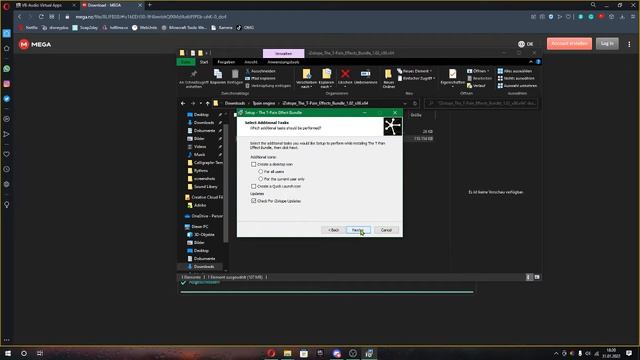The width and height of the screenshot is (640, 360).
Task: Open the Netflix bookmark
Action: pos(28,28)
